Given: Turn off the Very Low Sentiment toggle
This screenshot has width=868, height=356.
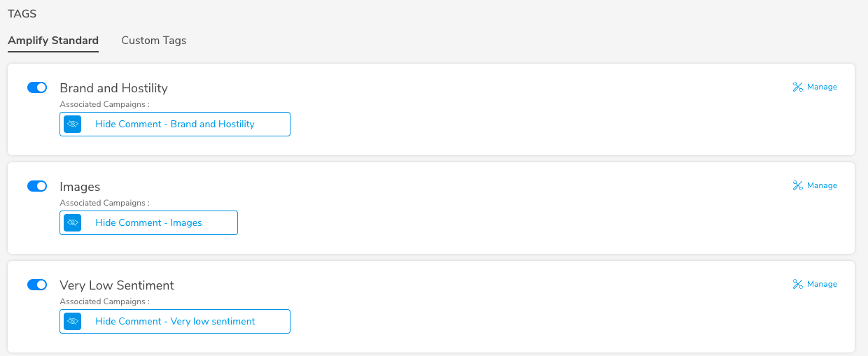Looking at the screenshot, I should tap(37, 285).
